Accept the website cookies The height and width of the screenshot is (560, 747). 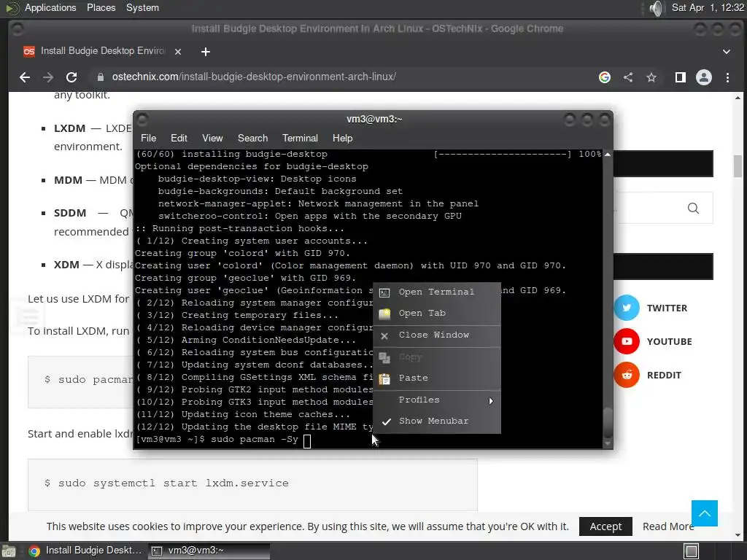(x=605, y=526)
